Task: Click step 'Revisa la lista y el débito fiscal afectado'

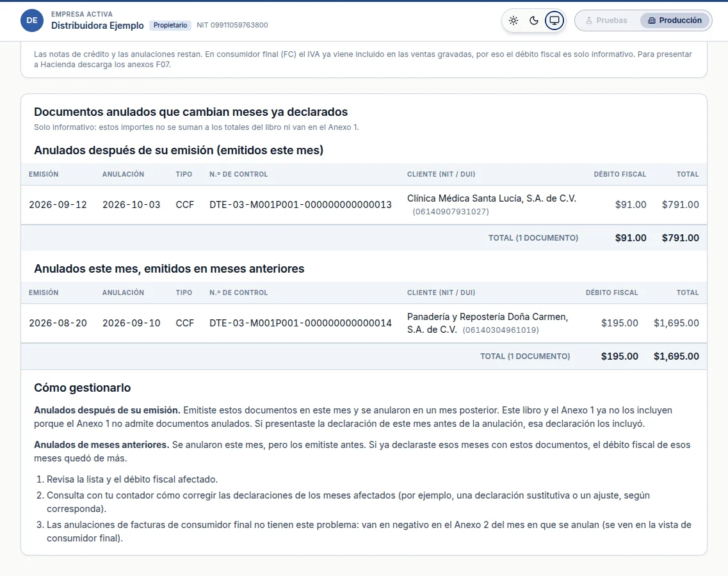Action: coord(132,479)
